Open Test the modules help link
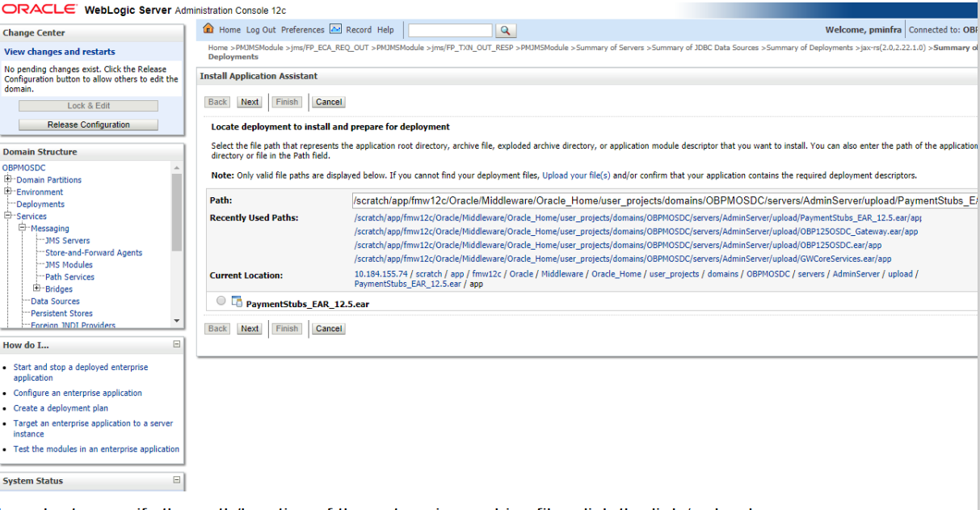This screenshot has height=510, width=980. pos(96,449)
